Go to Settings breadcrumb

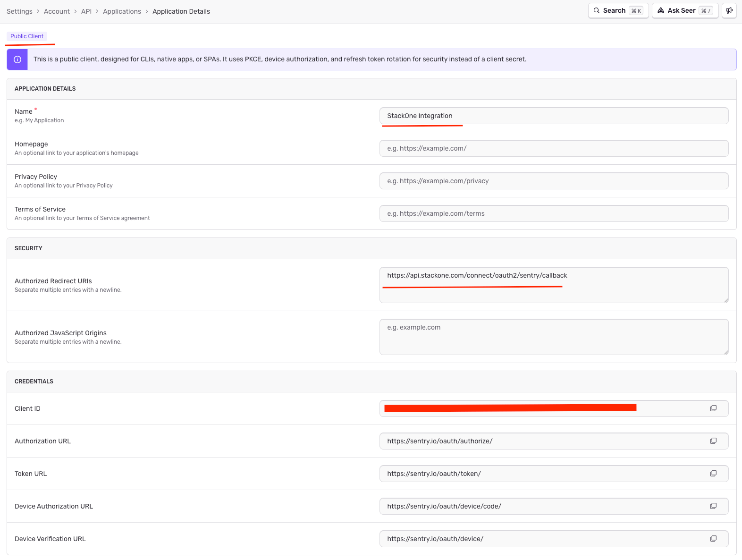19,11
